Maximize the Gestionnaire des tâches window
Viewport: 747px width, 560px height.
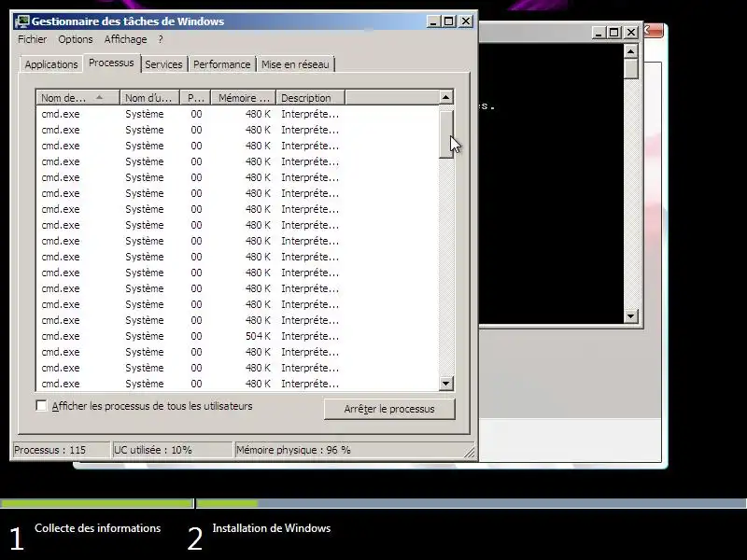(449, 21)
